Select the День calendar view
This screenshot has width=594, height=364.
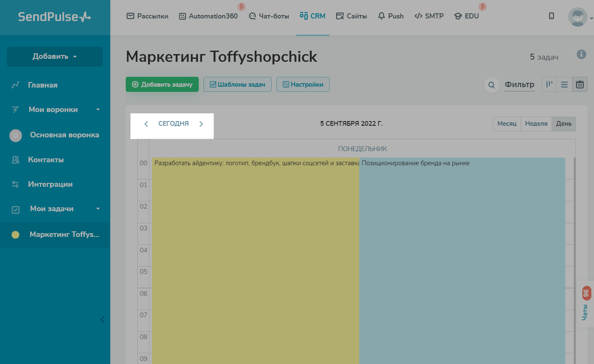pos(564,124)
